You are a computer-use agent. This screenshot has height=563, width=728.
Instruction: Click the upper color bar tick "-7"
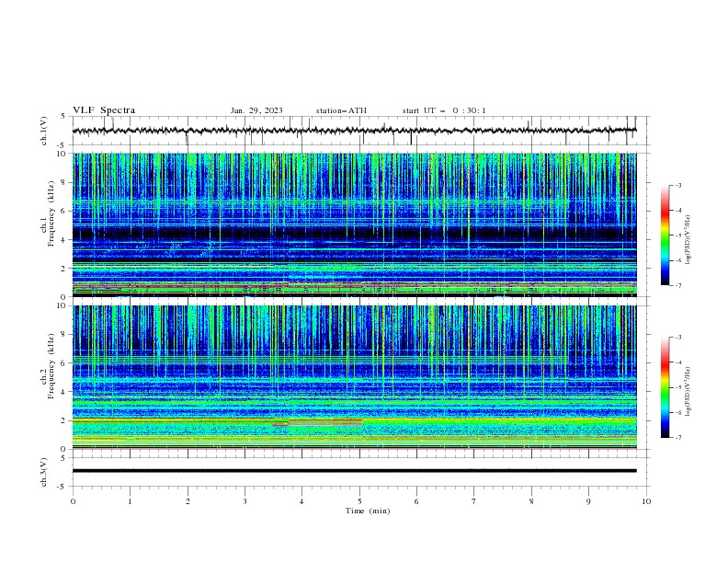click(677, 286)
